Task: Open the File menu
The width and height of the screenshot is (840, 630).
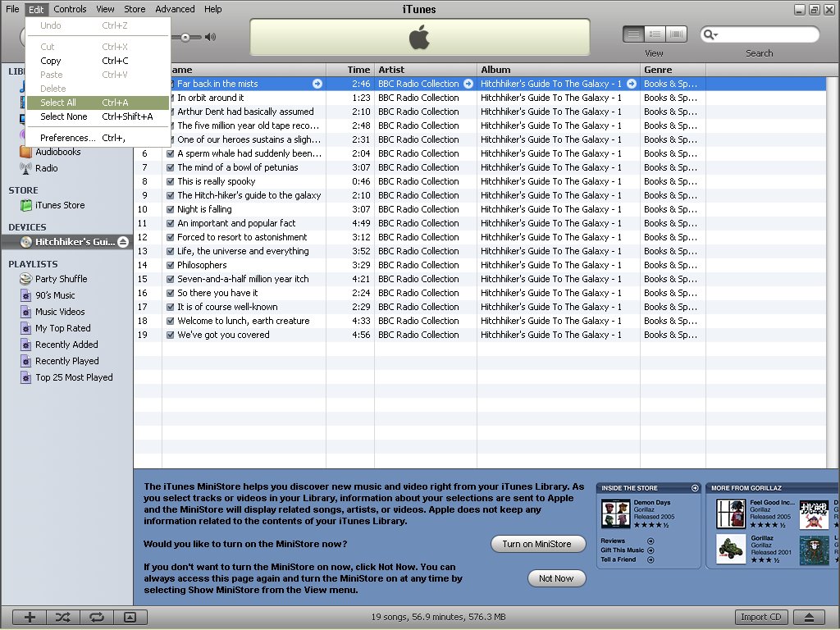Action: point(12,9)
